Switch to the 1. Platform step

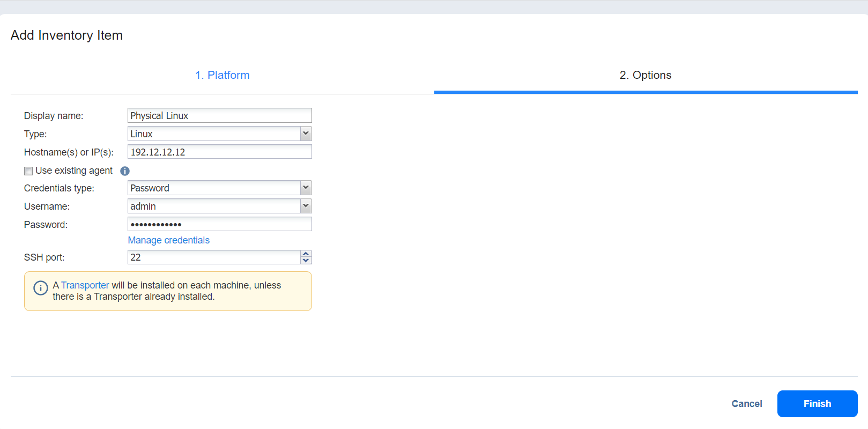tap(222, 75)
